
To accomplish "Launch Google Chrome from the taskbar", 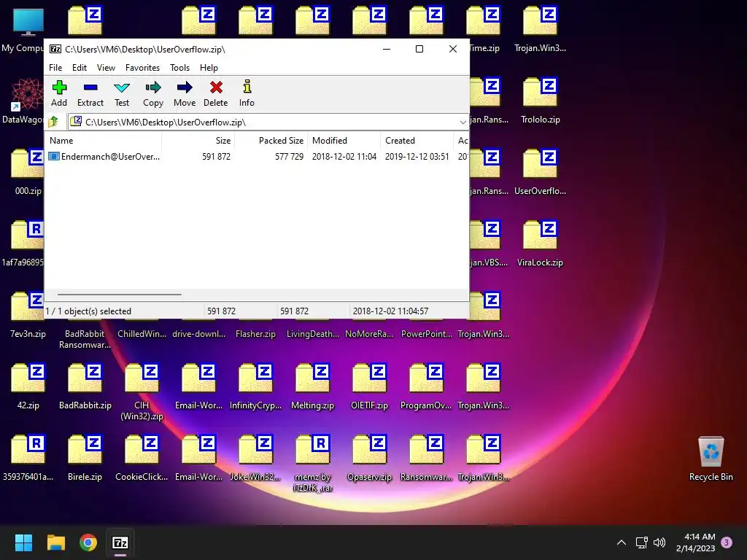I will point(88,542).
